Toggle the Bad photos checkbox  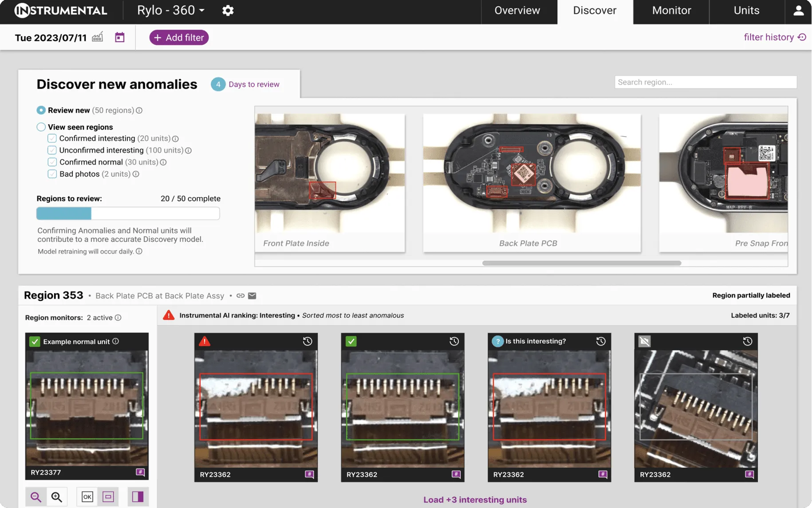[52, 174]
